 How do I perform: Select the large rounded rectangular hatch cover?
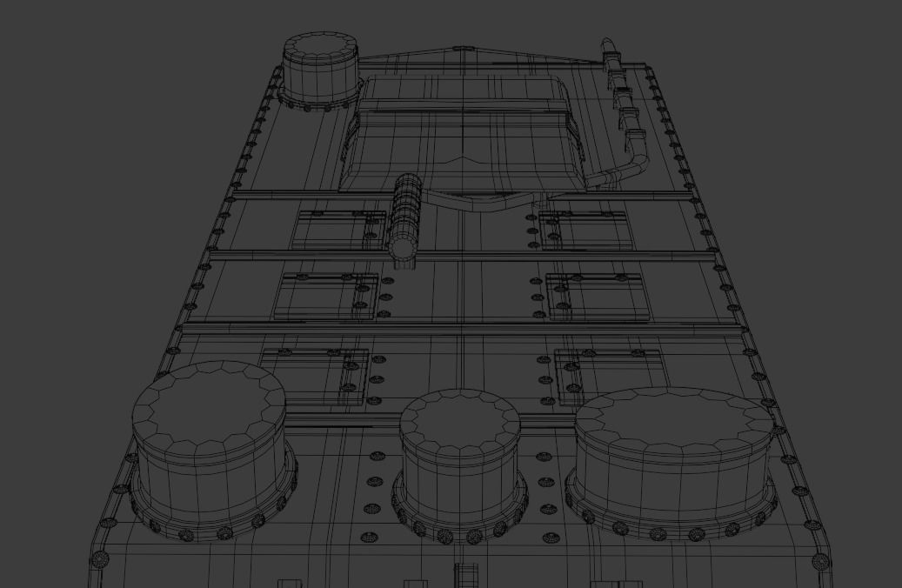click(x=464, y=133)
